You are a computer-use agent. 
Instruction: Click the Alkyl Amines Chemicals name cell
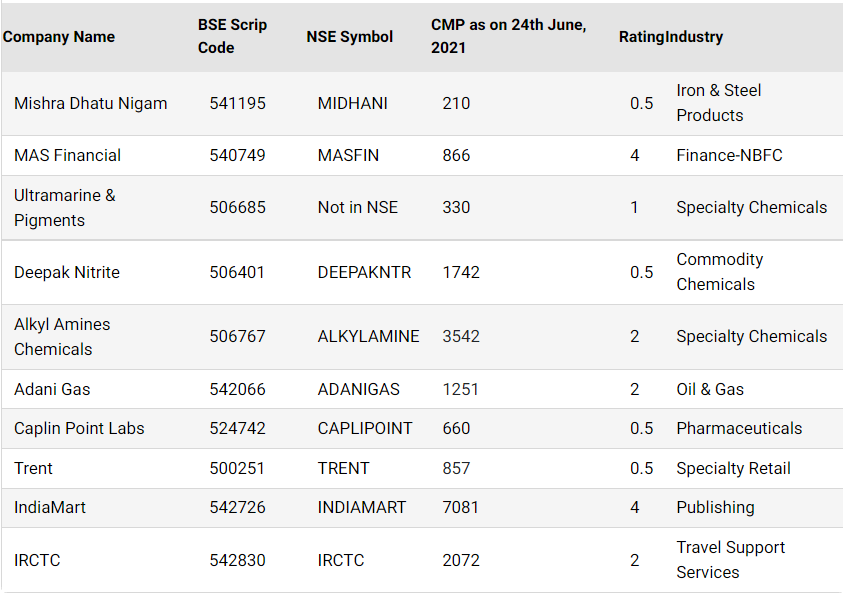pos(62,337)
